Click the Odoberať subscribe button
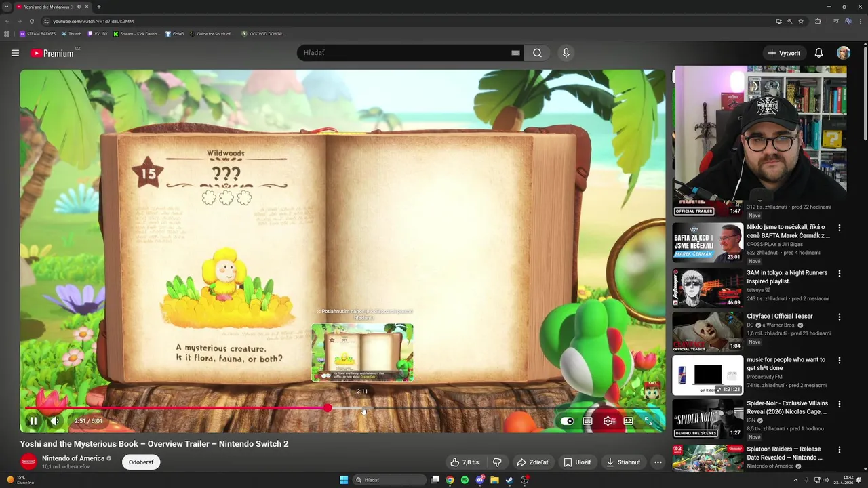868x488 pixels. click(141, 462)
